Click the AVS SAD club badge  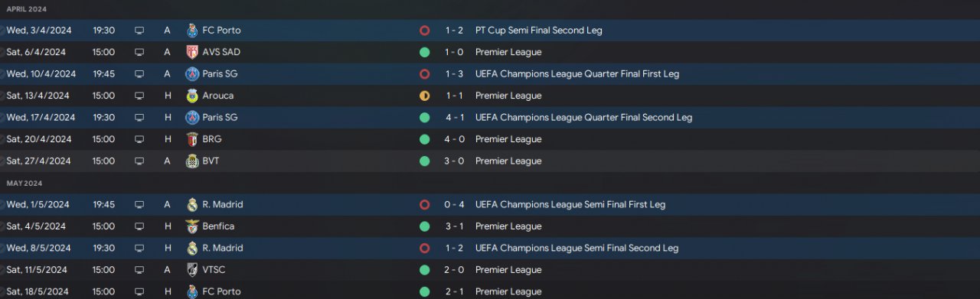192,52
